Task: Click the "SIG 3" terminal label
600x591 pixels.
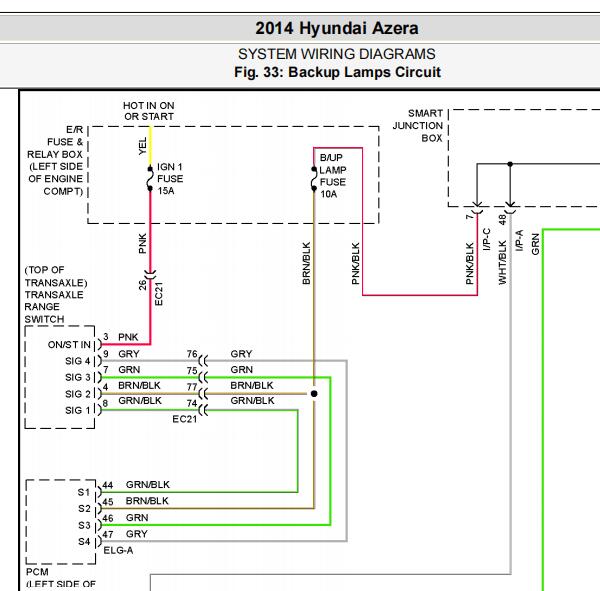Action: tap(78, 377)
